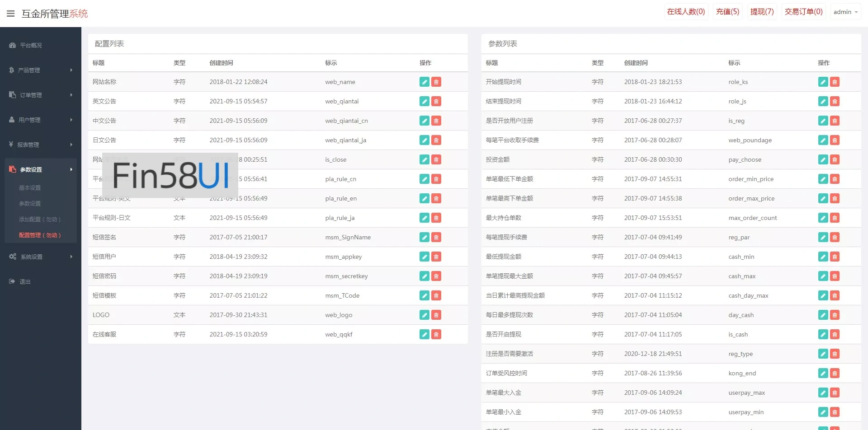Select the 基本设置 submenu item
This screenshot has height=430, width=868.
point(30,187)
